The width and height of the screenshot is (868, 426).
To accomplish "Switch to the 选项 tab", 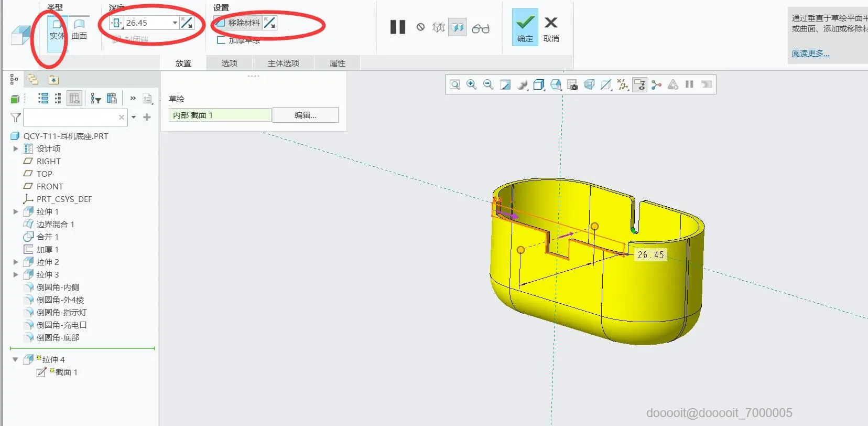I will click(x=229, y=63).
